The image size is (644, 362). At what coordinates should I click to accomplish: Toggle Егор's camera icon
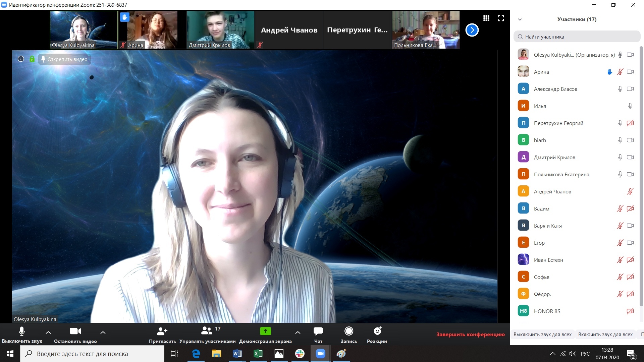click(x=630, y=243)
